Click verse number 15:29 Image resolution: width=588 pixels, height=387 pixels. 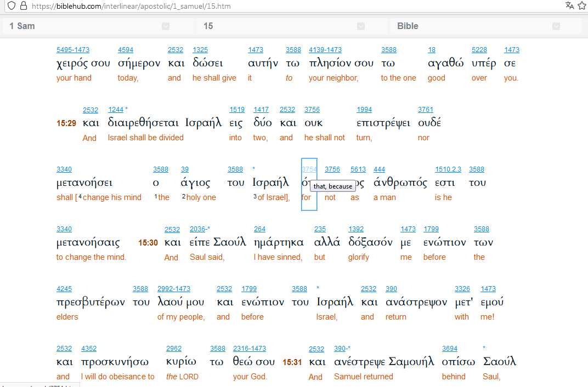[x=66, y=123]
